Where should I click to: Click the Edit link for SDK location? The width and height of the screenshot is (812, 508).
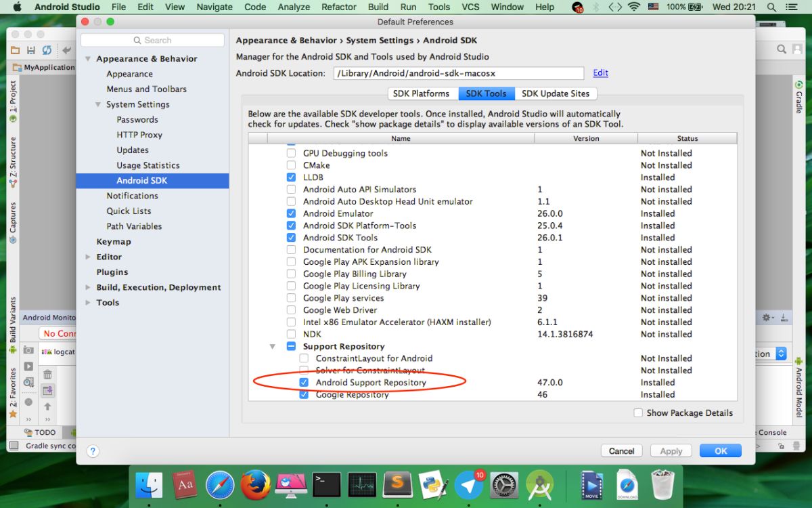[x=600, y=73]
